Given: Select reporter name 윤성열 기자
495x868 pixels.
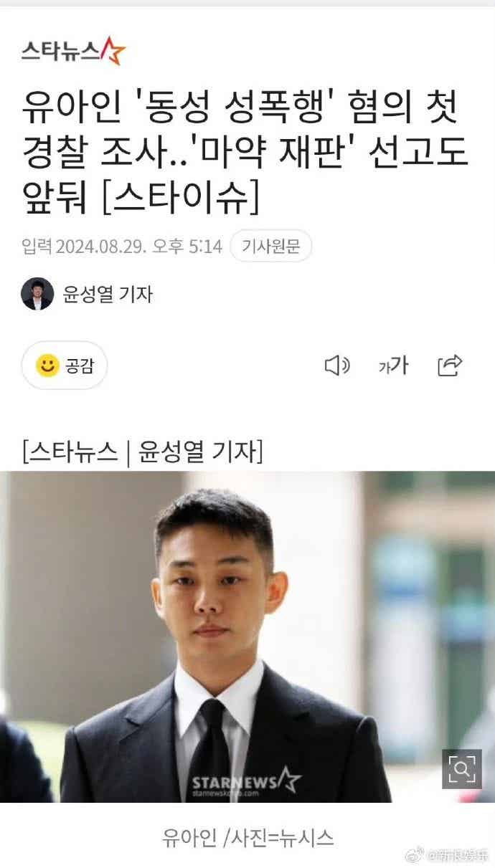Looking at the screenshot, I should click(x=108, y=294).
